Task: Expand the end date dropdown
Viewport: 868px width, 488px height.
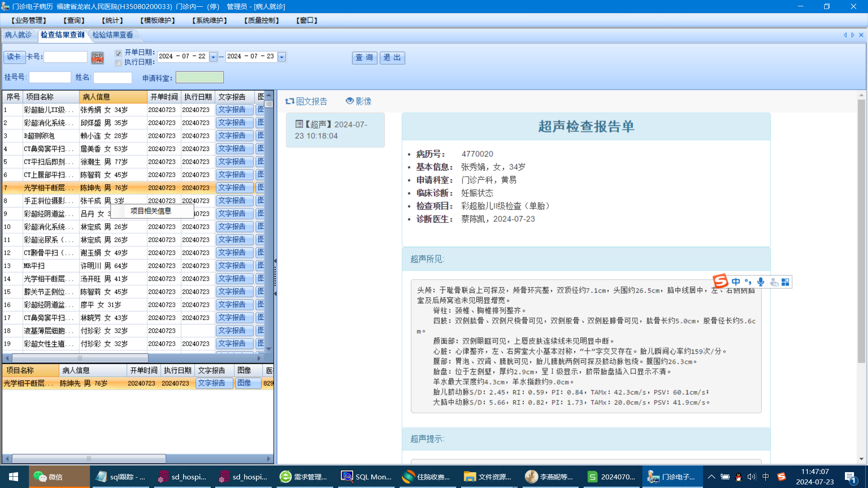Action: coord(282,57)
